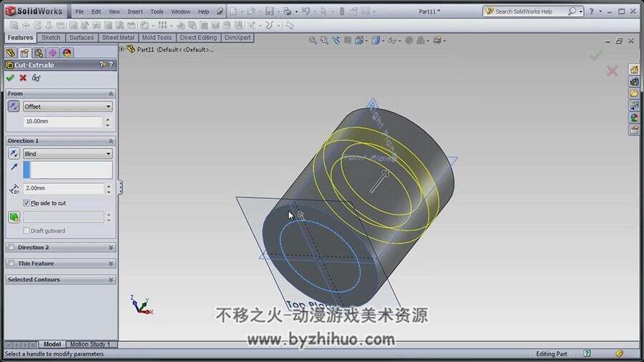Switch to the DimXpert tab

pyautogui.click(x=238, y=38)
